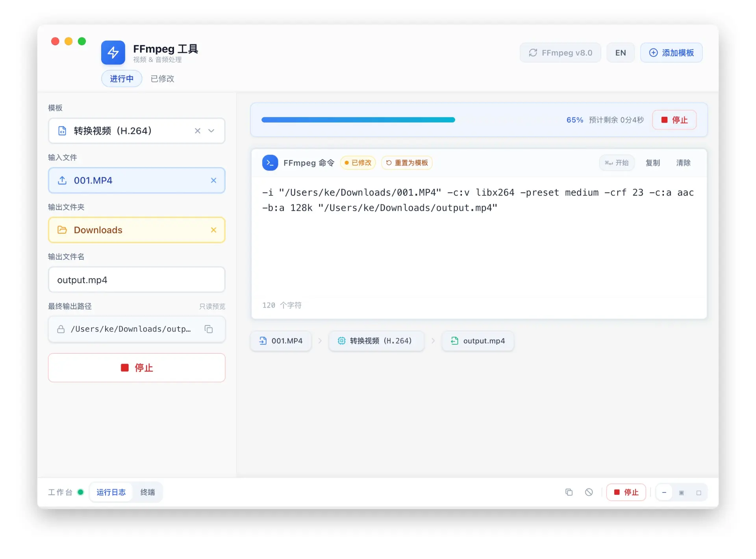Copy the workbench log with the copy icon
The image size is (756, 559).
(569, 492)
